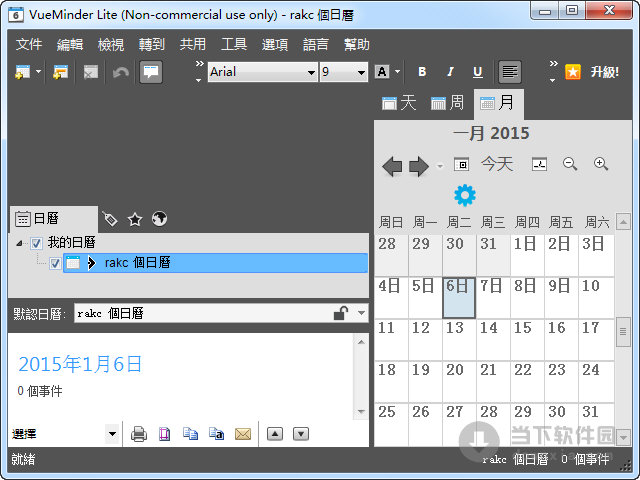Click the 2015年1月6日 date heading
The image size is (640, 480).
point(80,364)
